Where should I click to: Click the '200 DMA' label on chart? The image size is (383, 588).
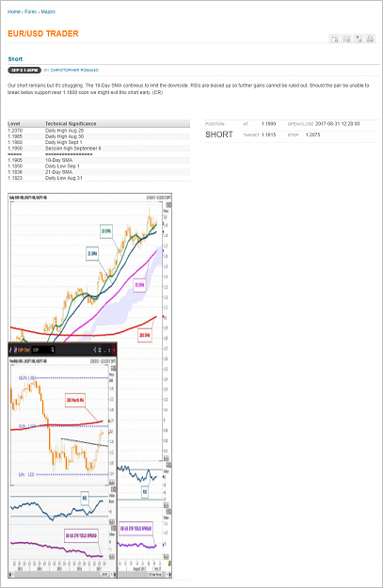[145, 335]
